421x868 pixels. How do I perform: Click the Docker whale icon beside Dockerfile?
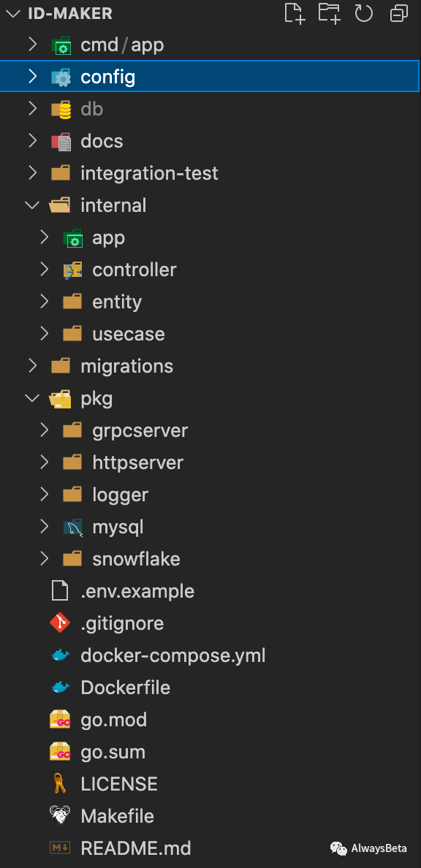(x=61, y=688)
